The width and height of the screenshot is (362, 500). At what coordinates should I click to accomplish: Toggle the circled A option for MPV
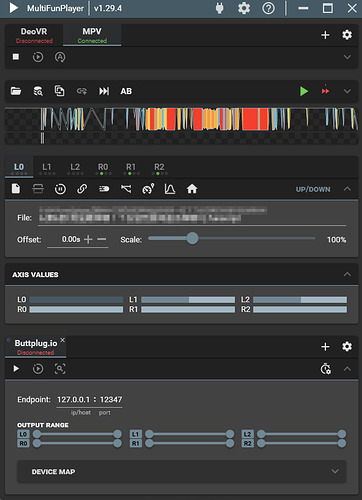60,57
